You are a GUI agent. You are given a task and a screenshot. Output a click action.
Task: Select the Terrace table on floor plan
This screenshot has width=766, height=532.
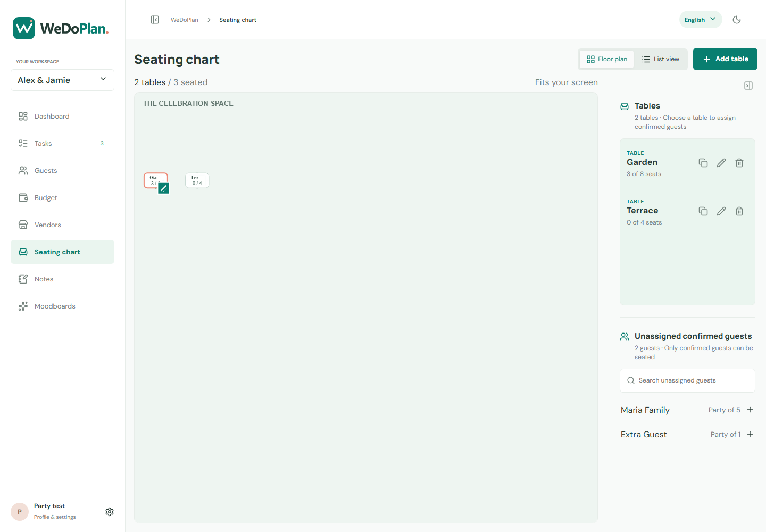pos(197,180)
